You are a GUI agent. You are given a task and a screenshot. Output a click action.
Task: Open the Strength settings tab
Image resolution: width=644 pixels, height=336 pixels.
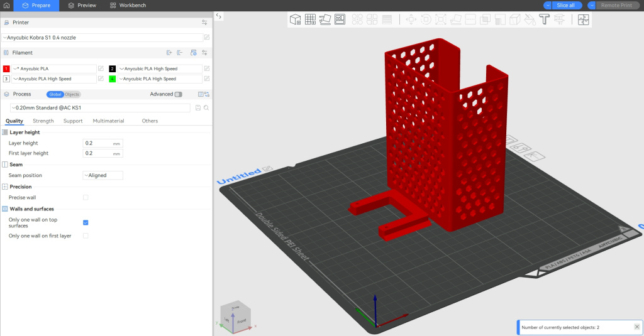point(43,121)
